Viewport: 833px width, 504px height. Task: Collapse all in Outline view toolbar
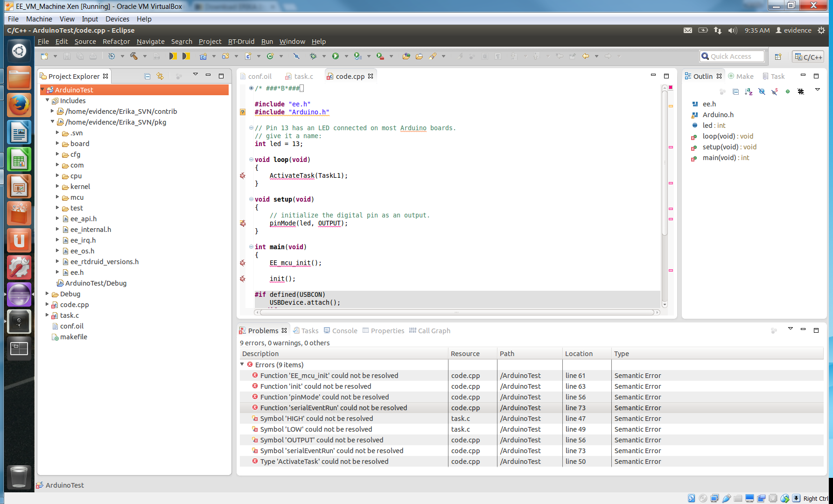[736, 91]
